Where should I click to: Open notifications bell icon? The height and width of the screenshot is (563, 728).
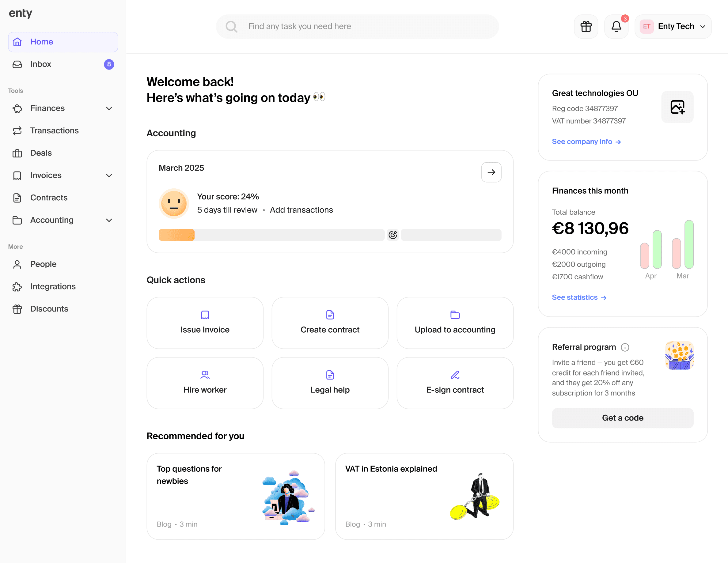click(x=616, y=26)
